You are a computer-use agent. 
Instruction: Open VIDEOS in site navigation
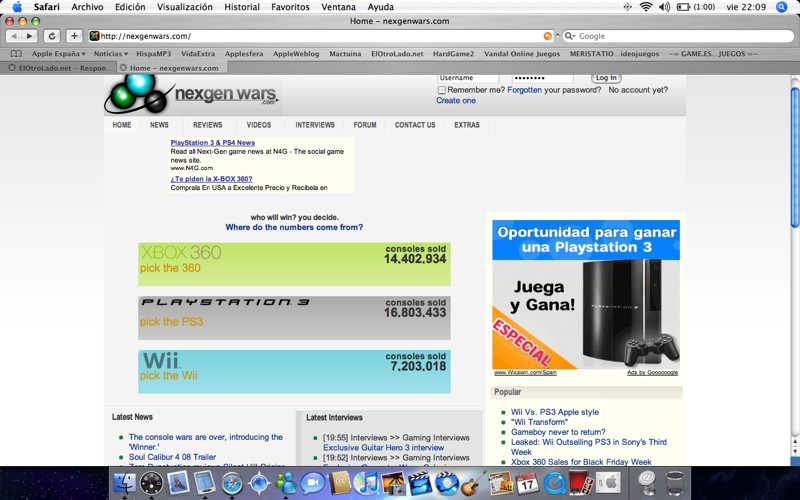pos(259,125)
